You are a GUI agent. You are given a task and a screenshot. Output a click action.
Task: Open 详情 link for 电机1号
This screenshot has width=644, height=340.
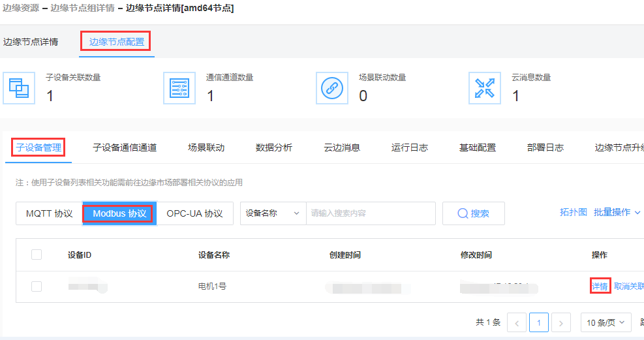(600, 286)
